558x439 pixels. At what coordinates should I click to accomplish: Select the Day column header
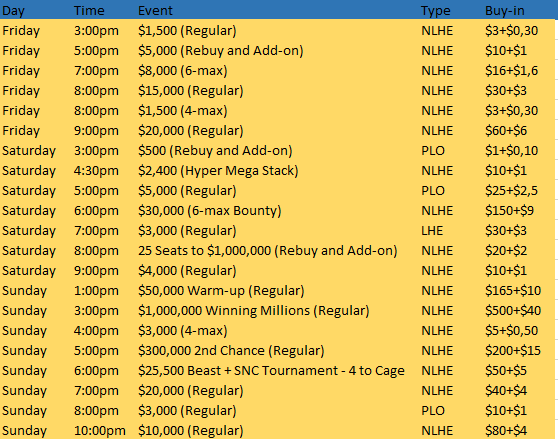point(13,11)
